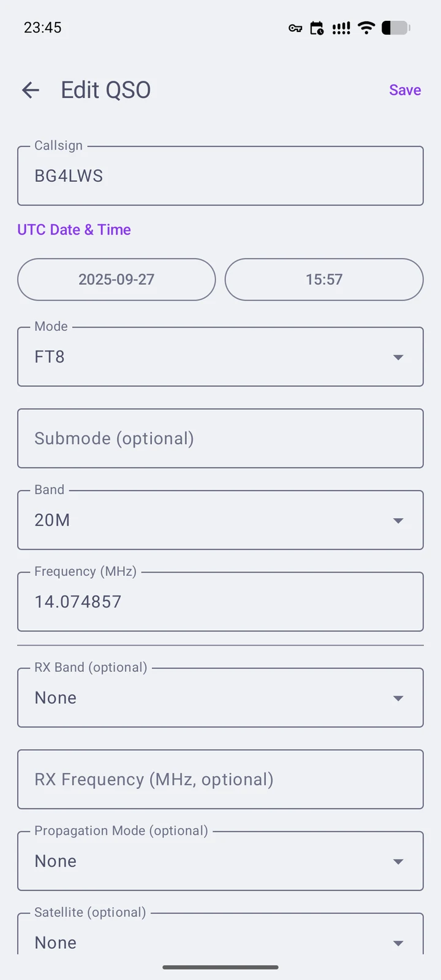Open the Mode dropdown arrow
The image size is (441, 980).
click(398, 357)
